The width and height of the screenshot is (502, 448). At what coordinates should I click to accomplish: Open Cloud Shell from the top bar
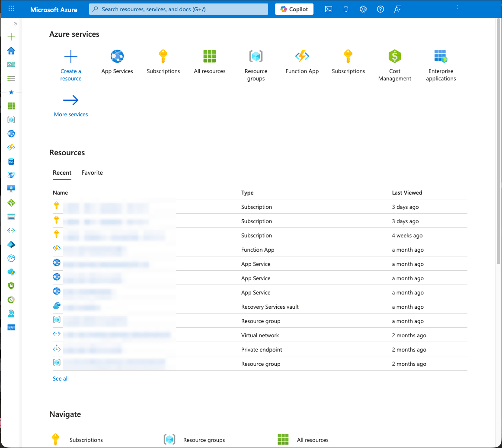click(x=329, y=9)
